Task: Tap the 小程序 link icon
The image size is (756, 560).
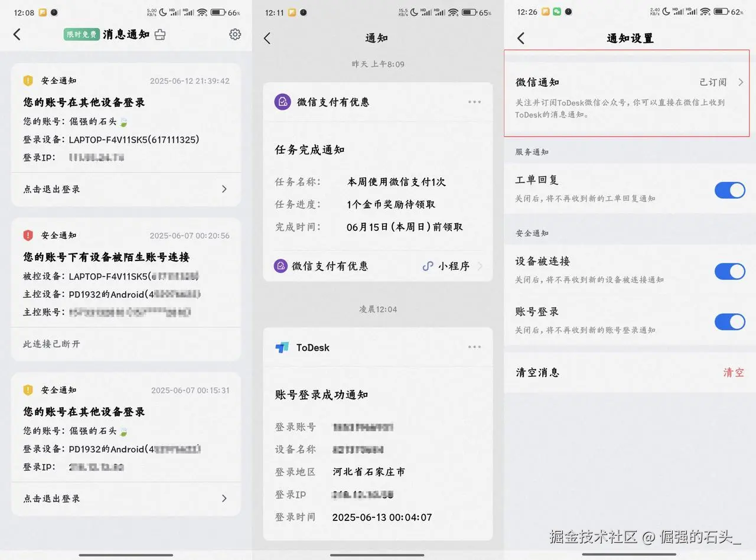Action: pos(428,266)
